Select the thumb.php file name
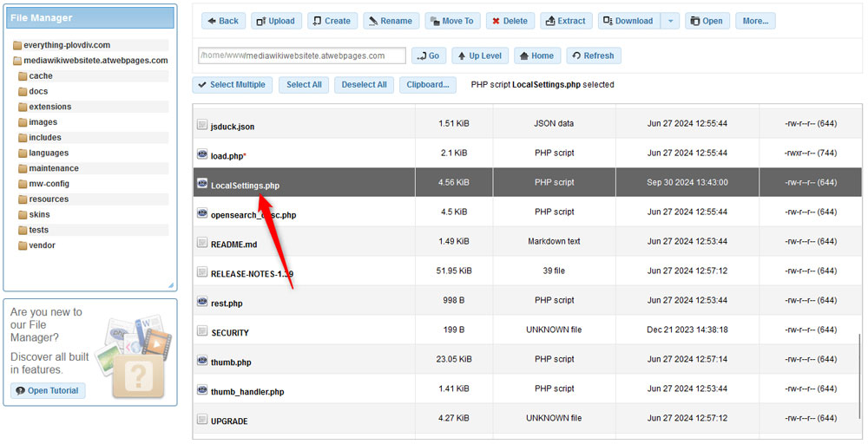The image size is (868, 444). coord(231,362)
